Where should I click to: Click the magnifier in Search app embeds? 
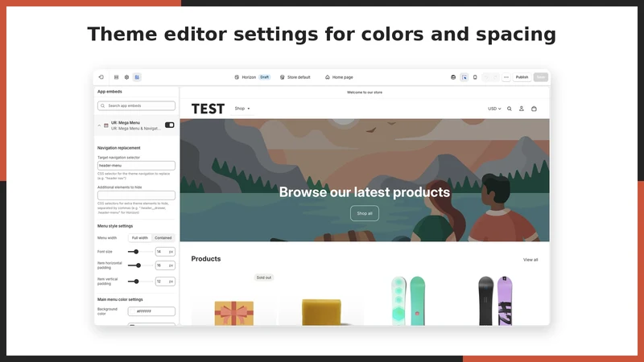[x=103, y=106]
